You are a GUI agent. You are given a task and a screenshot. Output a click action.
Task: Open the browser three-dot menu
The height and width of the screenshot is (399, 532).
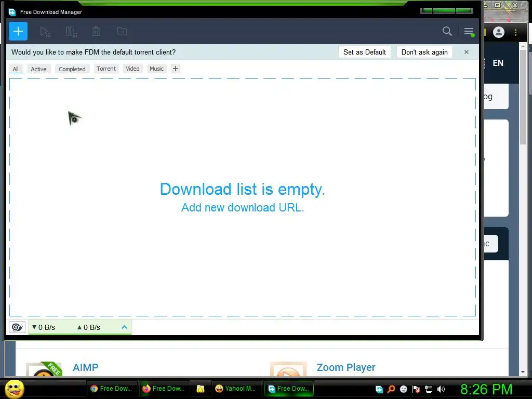pos(516,32)
